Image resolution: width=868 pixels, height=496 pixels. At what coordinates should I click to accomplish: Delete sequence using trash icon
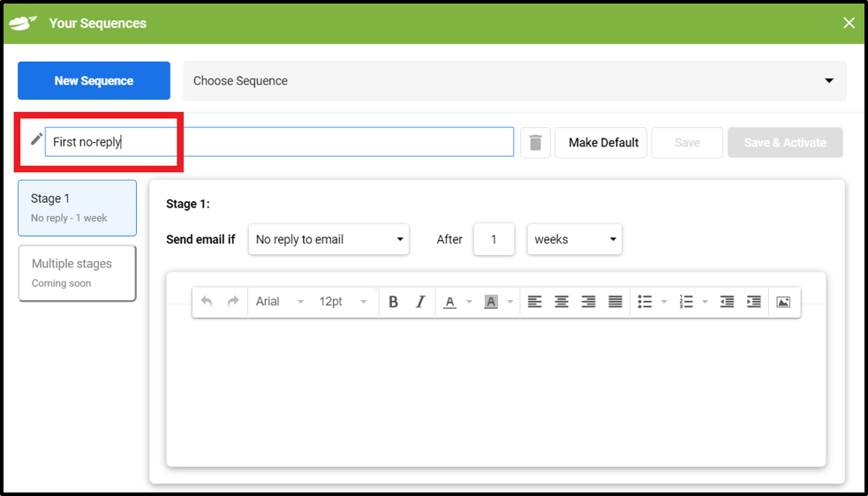pyautogui.click(x=535, y=143)
